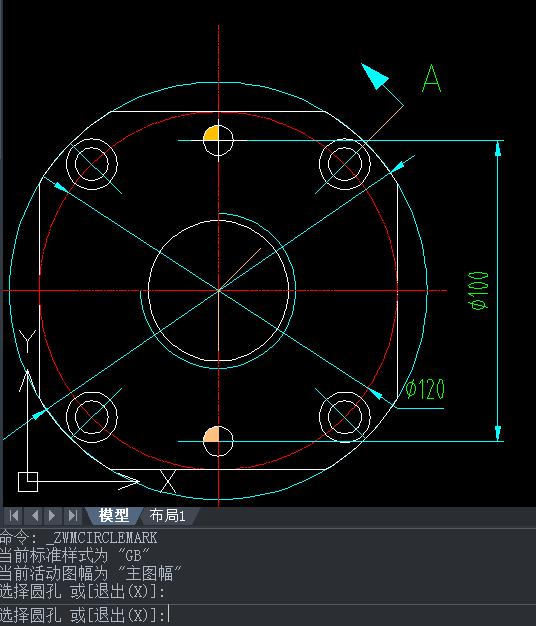536x626 pixels.
Task: Go to next layout tab arrow
Action: (53, 516)
